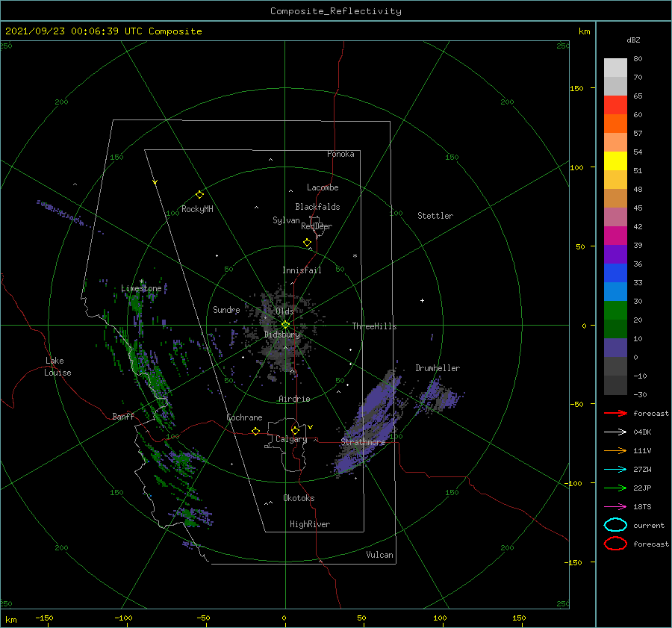672x628 pixels.
Task: Click the Stettler city label
Action: [x=435, y=216]
